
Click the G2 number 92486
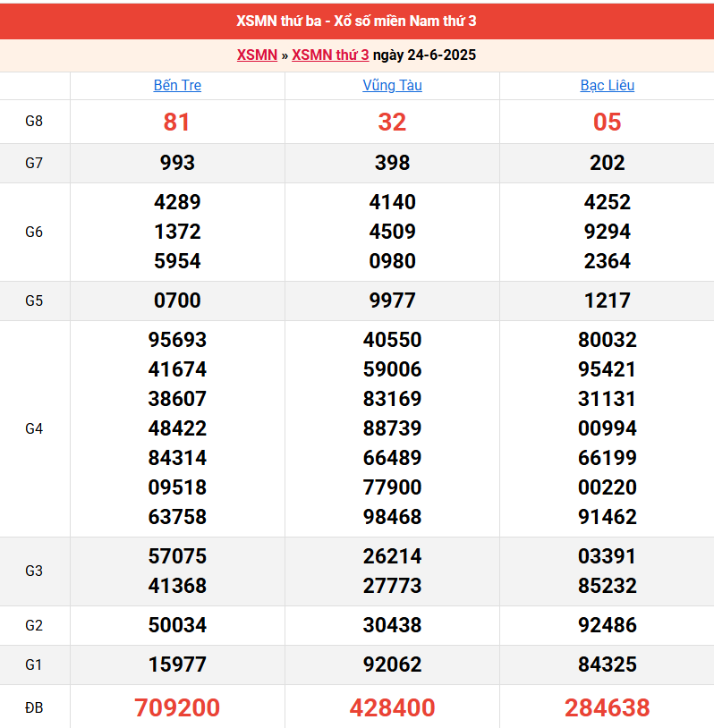[608, 625]
